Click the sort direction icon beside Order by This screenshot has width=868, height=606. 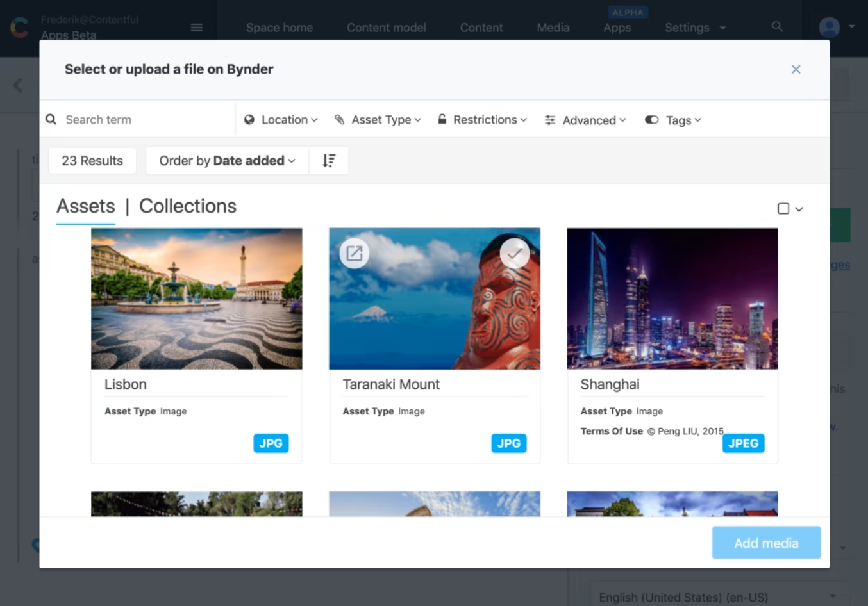[x=329, y=160]
